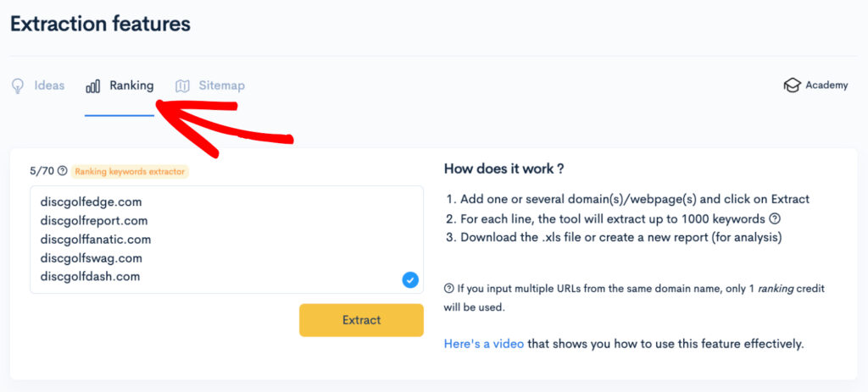The height and width of the screenshot is (392, 868).
Task: Click the discgolfdash.com entry
Action: [x=90, y=277]
